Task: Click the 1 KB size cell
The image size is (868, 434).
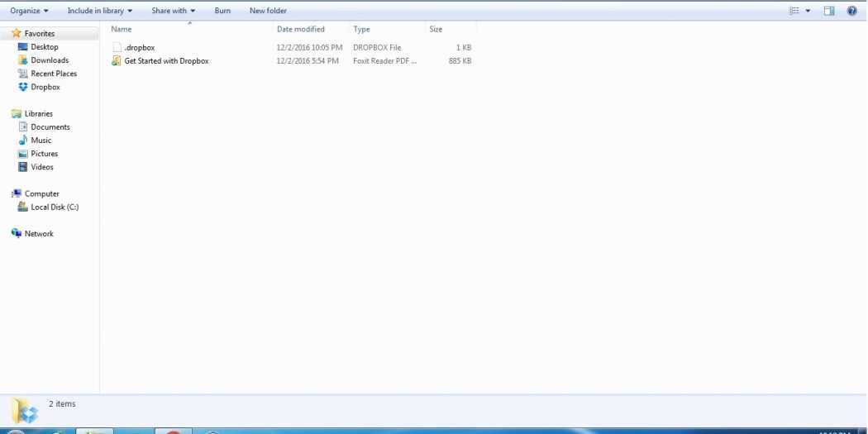Action: pyautogui.click(x=463, y=48)
